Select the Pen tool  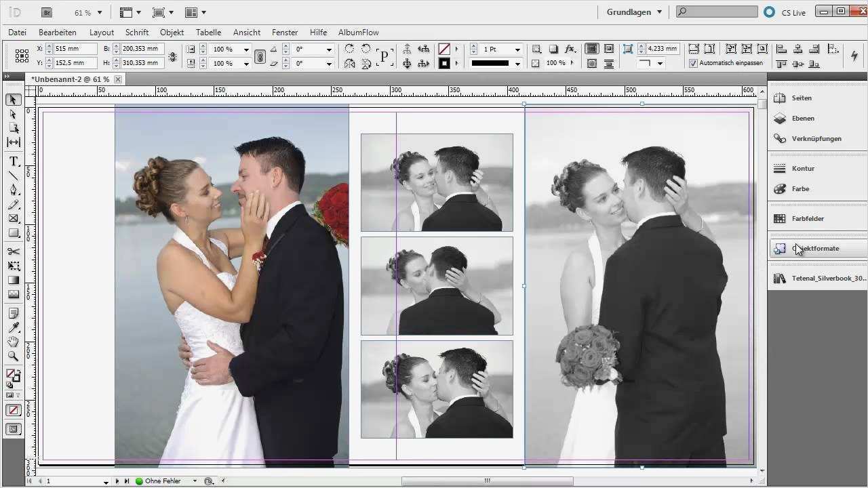pos(14,190)
